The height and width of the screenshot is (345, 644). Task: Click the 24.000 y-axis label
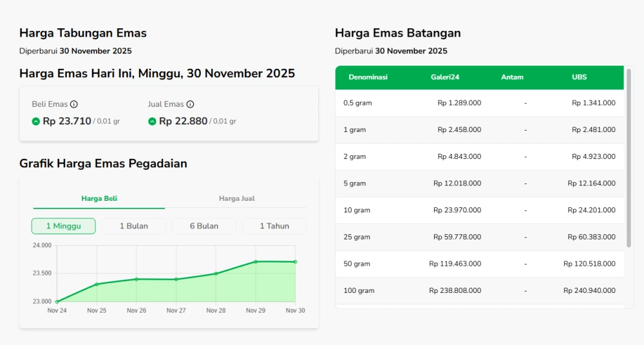pyautogui.click(x=43, y=246)
